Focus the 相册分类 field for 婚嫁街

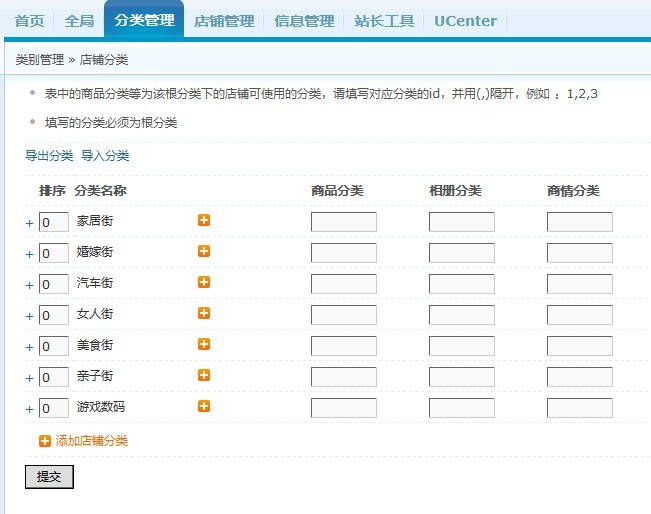pyautogui.click(x=462, y=253)
